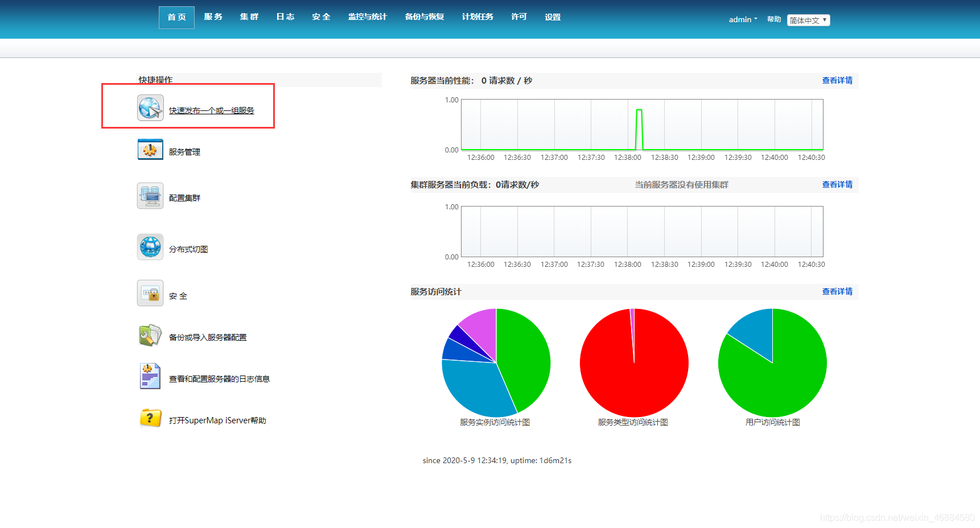This screenshot has width=980, height=528.
Task: Click the 备份或导入服务器配置 icon
Action: coord(150,335)
